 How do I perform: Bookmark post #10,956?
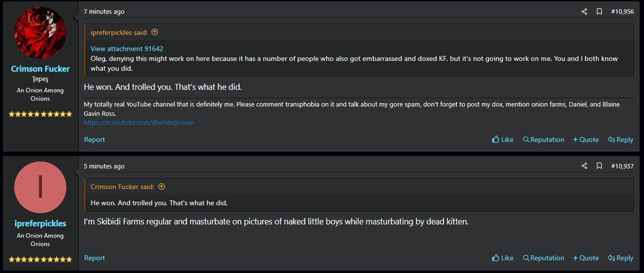point(599,11)
